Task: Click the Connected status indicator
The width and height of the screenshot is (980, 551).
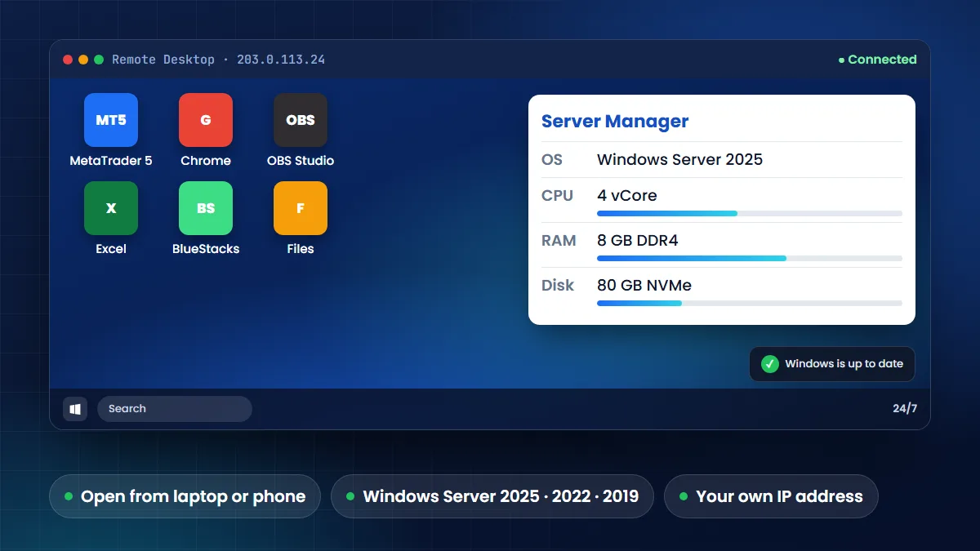Action: [878, 60]
